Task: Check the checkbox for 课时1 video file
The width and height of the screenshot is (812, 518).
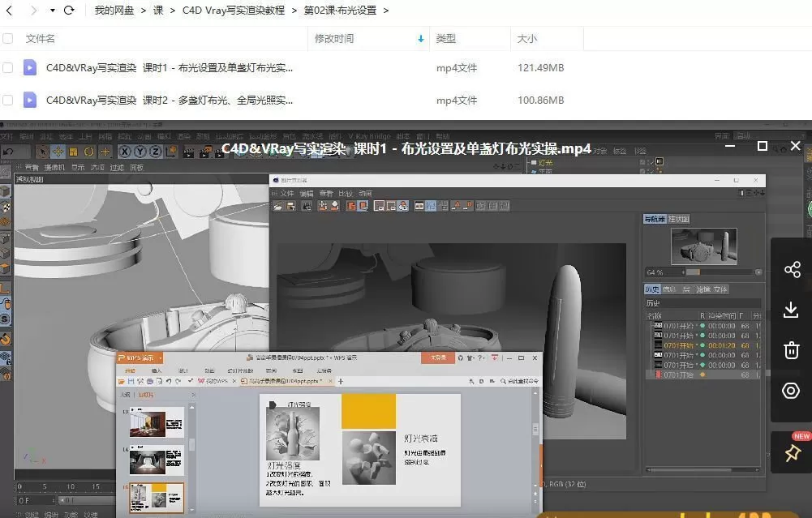Action: pos(8,68)
